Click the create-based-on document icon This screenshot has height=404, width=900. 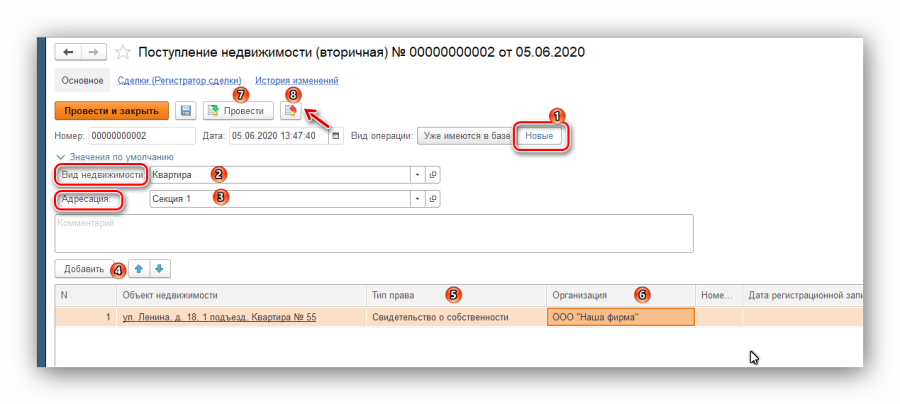click(x=291, y=111)
